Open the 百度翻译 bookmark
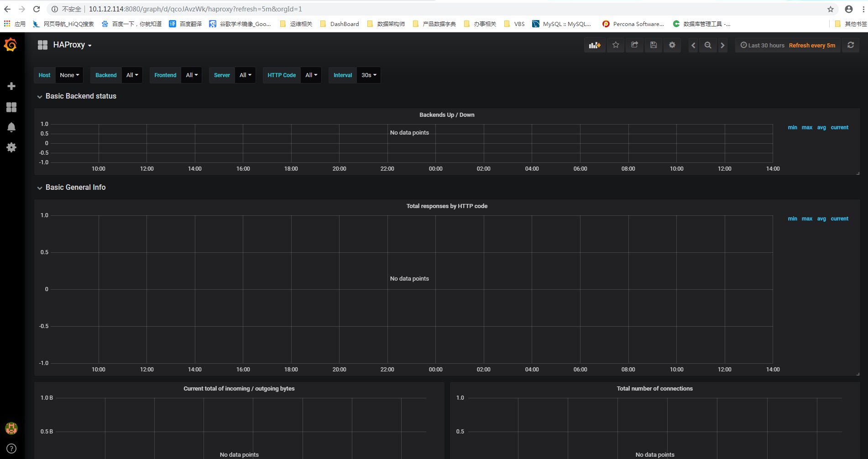Image resolution: width=868 pixels, height=459 pixels. (x=185, y=24)
